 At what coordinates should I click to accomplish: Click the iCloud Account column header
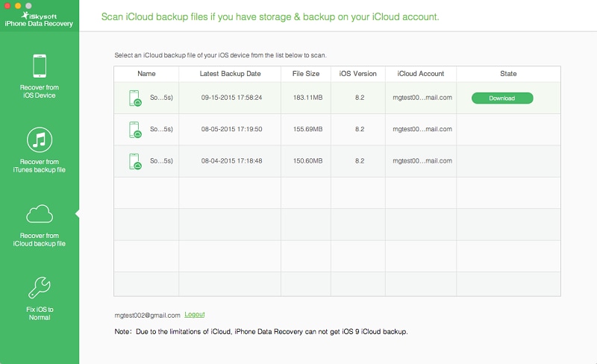coord(421,74)
